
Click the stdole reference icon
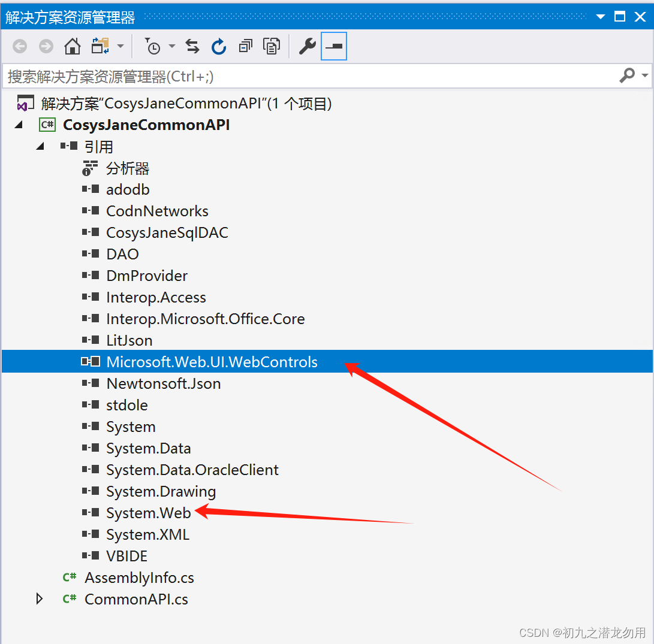[x=91, y=404]
